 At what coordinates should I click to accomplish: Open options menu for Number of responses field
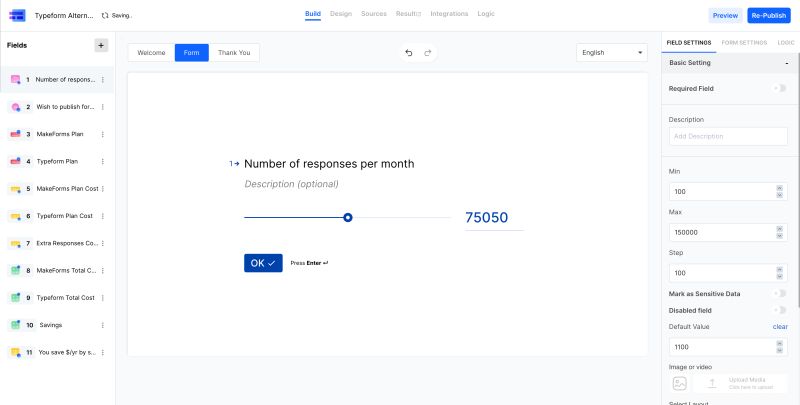tap(103, 80)
